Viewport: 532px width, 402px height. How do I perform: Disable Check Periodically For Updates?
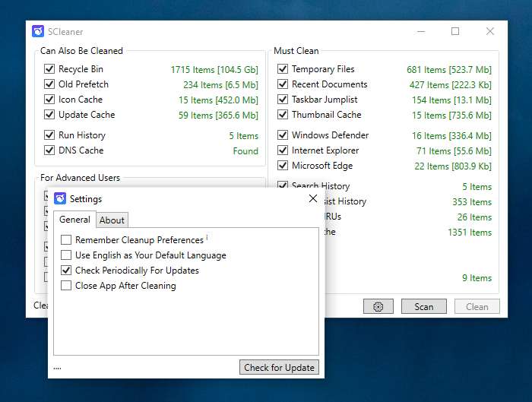tap(66, 270)
